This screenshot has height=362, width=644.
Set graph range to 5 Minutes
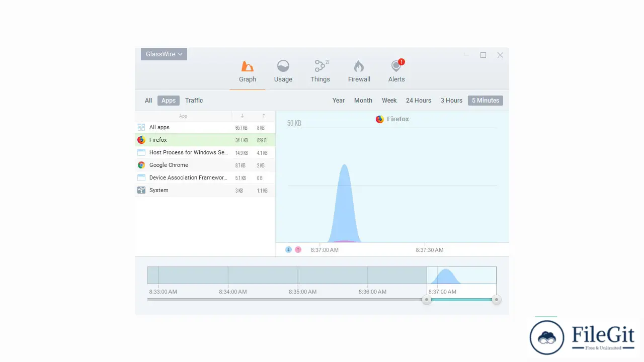486,101
